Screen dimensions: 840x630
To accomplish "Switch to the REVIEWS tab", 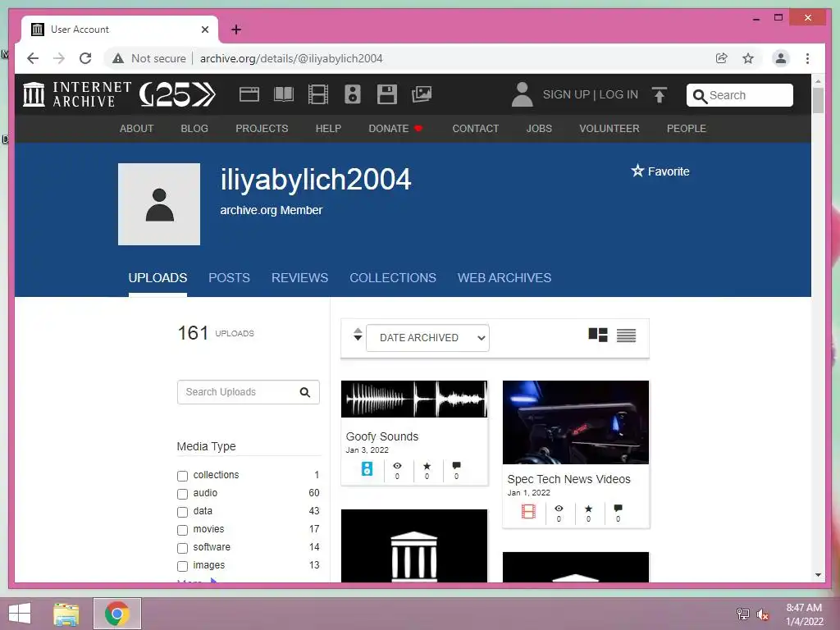I will [x=300, y=277].
